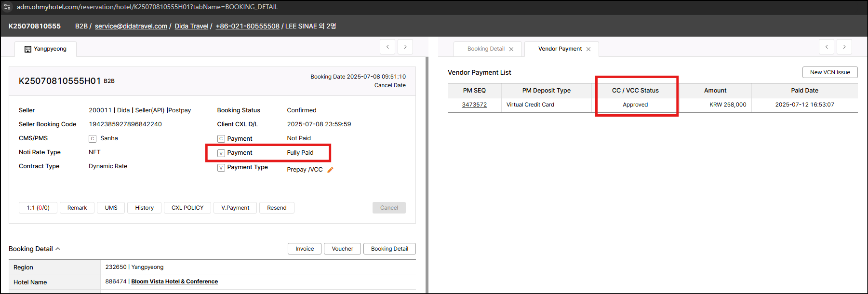This screenshot has height=294, width=868.
Task: Click the service@didatravel.com email link
Action: pyautogui.click(x=131, y=26)
